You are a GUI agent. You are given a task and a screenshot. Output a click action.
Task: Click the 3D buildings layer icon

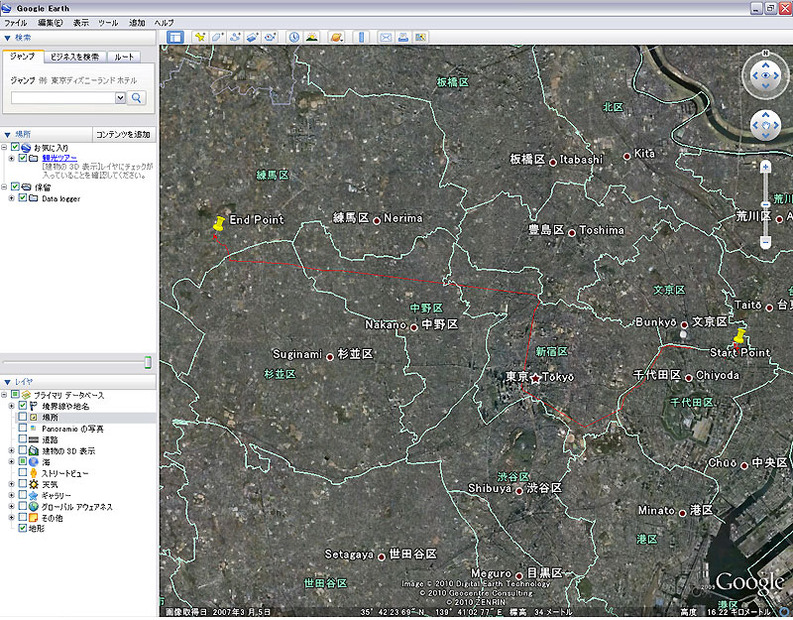tap(33, 451)
